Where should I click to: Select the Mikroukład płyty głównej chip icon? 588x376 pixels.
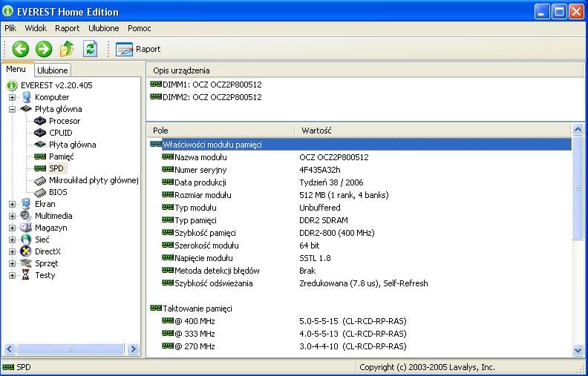click(40, 180)
